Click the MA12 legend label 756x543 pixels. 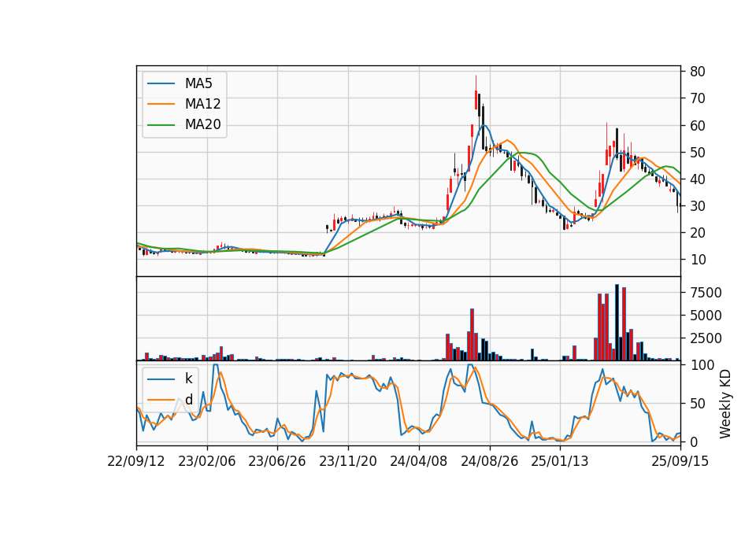202,104
